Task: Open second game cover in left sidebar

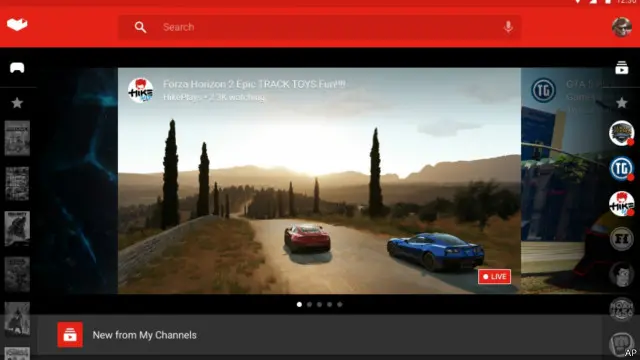Action: coord(17,183)
